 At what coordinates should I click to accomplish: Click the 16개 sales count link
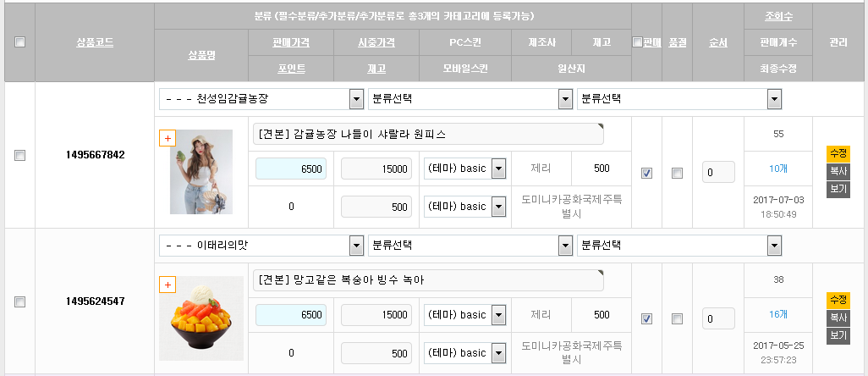[x=777, y=314]
